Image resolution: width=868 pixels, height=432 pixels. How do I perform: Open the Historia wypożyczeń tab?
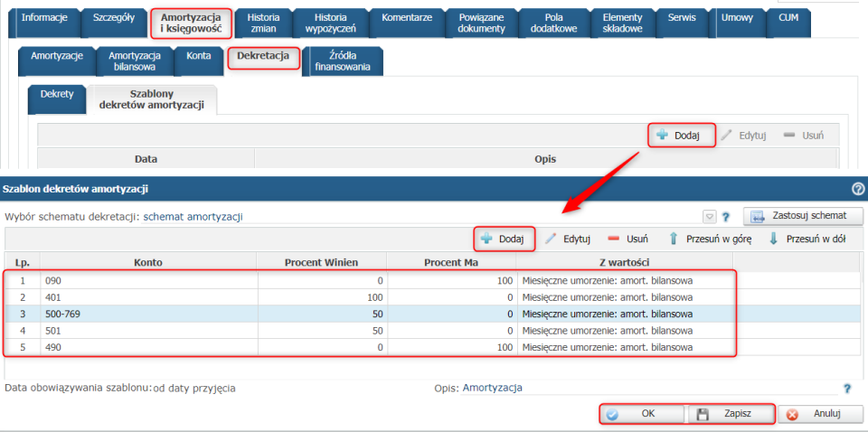[x=331, y=23]
